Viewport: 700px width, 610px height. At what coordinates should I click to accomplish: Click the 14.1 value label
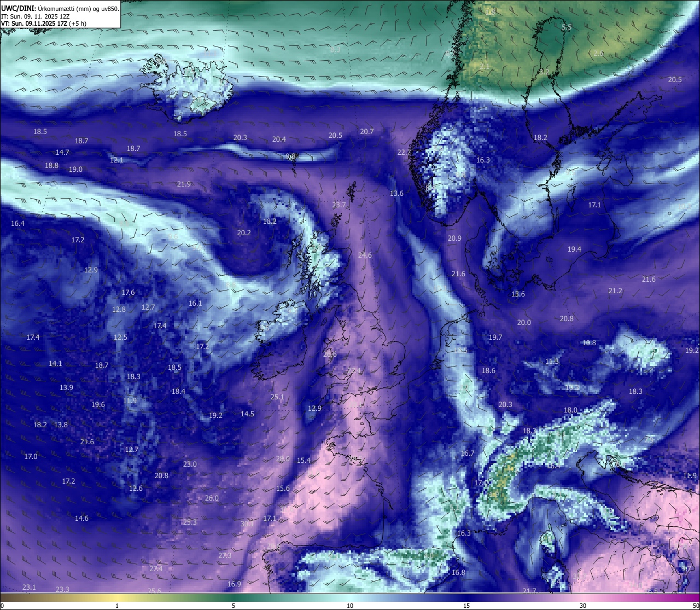click(55, 363)
